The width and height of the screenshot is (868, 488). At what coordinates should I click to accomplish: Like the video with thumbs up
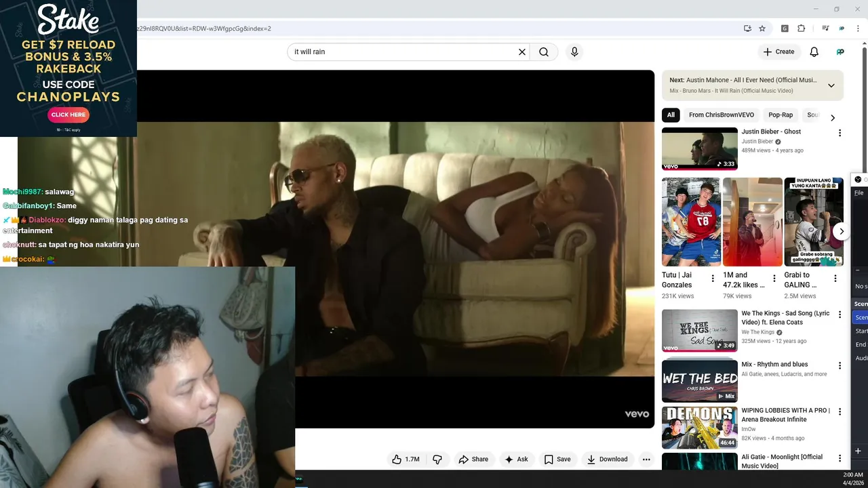(406, 459)
